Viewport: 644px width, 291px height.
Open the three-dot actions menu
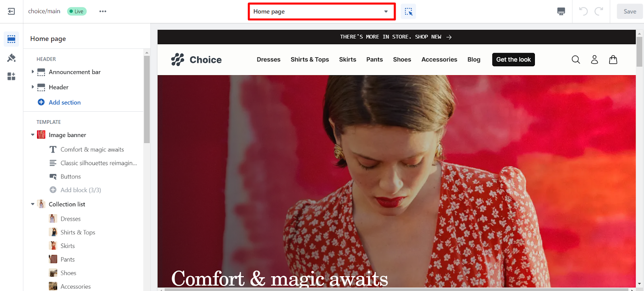103,11
